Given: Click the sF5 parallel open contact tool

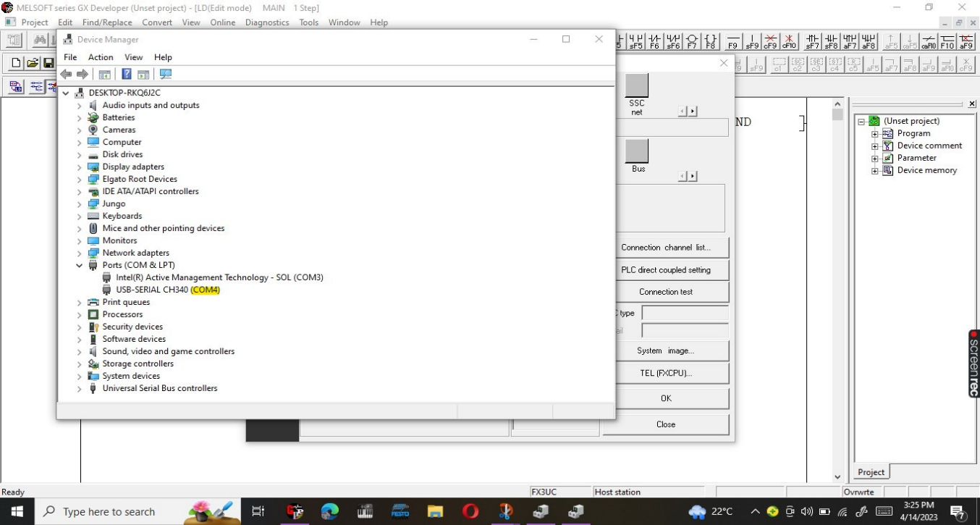Looking at the screenshot, I should [x=635, y=41].
